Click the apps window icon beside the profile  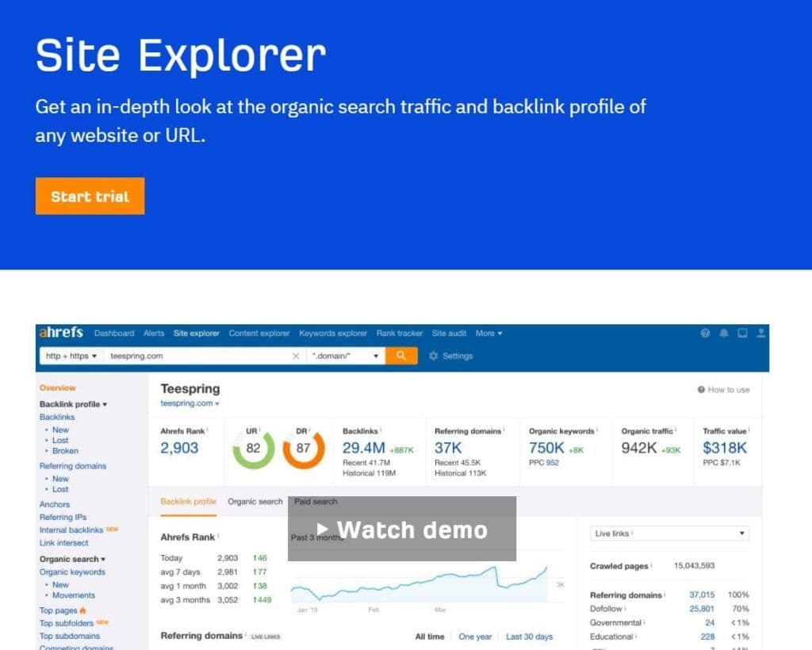coord(741,334)
